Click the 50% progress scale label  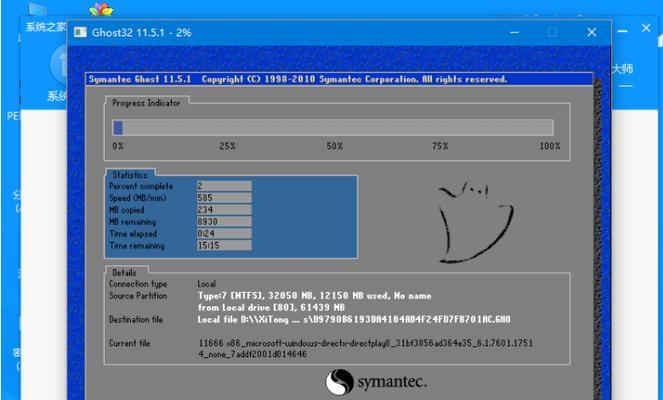click(x=334, y=146)
